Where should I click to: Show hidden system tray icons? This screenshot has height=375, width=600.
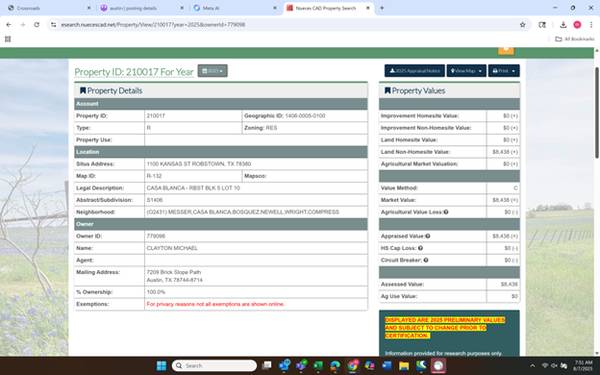532,366
